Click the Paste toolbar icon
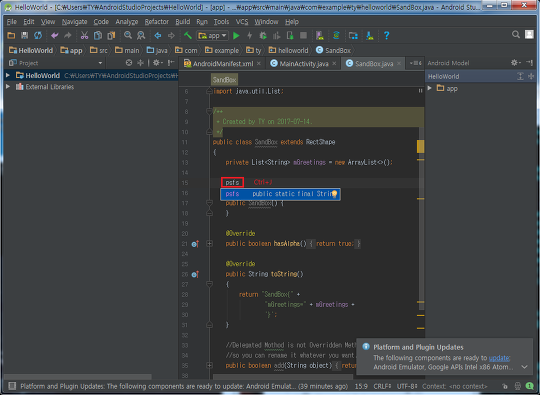Image resolution: width=540 pixels, height=395 pixels. pos(111,35)
